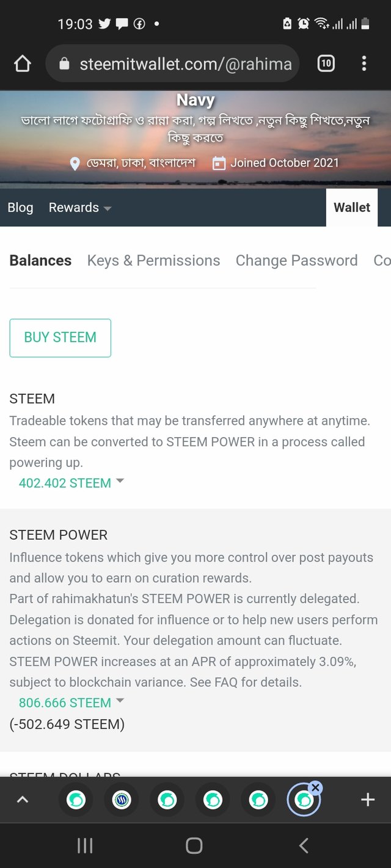This screenshot has height=868, width=391.
Task: Go to the Blog tab
Action: 20,208
